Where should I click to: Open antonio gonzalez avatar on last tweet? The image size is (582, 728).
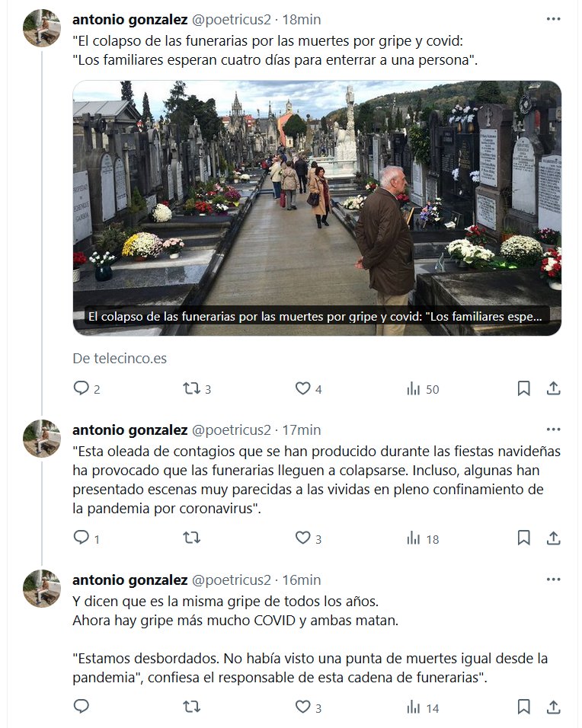[42, 588]
